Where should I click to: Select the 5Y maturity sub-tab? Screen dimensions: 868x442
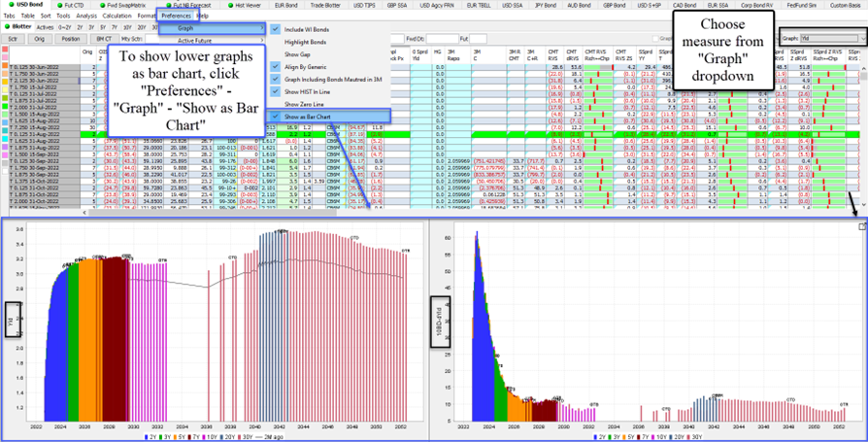pyautogui.click(x=103, y=26)
